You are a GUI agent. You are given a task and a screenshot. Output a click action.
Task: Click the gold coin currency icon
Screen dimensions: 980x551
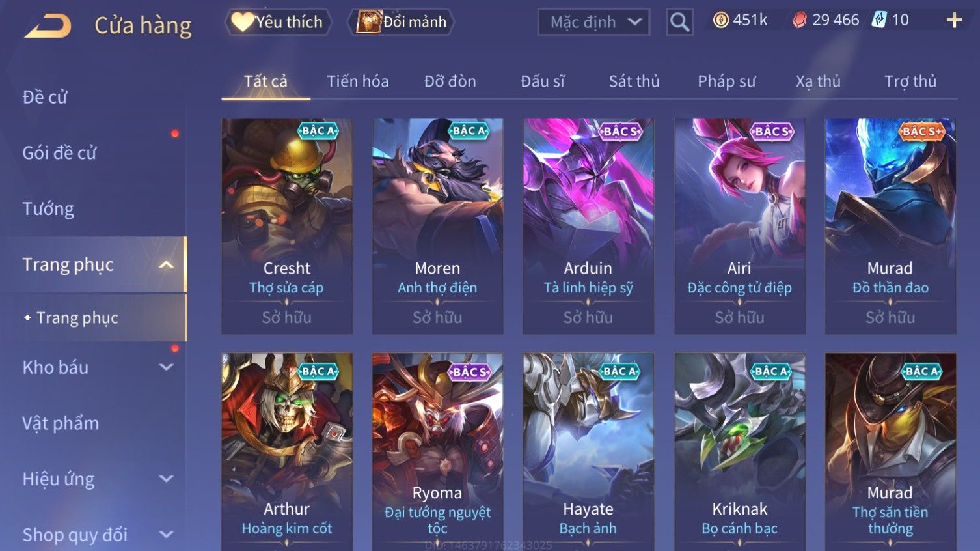point(720,20)
